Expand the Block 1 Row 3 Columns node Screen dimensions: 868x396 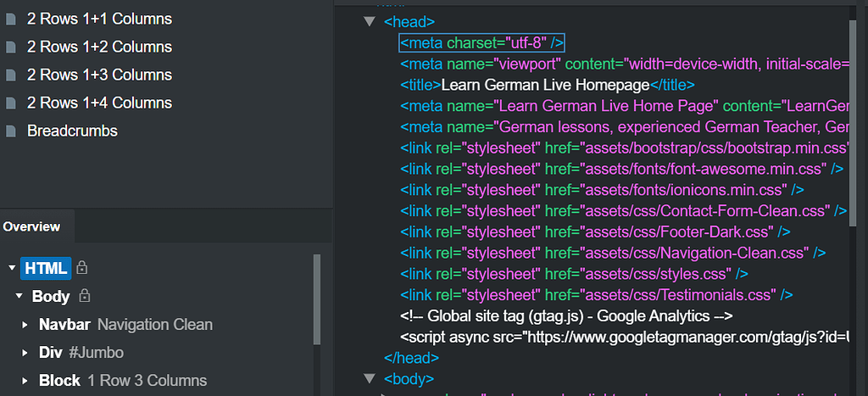tap(25, 381)
